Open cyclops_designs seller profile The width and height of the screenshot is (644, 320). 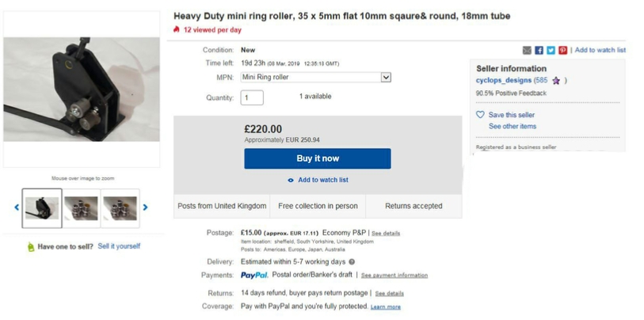[x=503, y=81]
